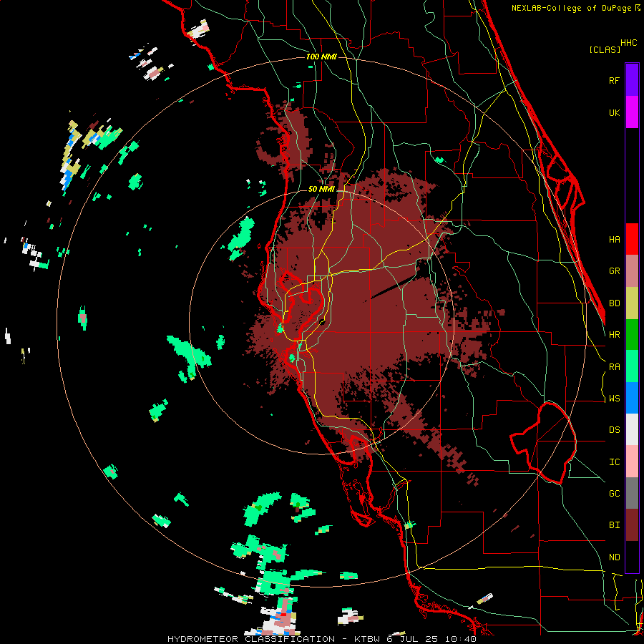
Task: Select the 'HA' legend label text
Action: pyautogui.click(x=614, y=240)
